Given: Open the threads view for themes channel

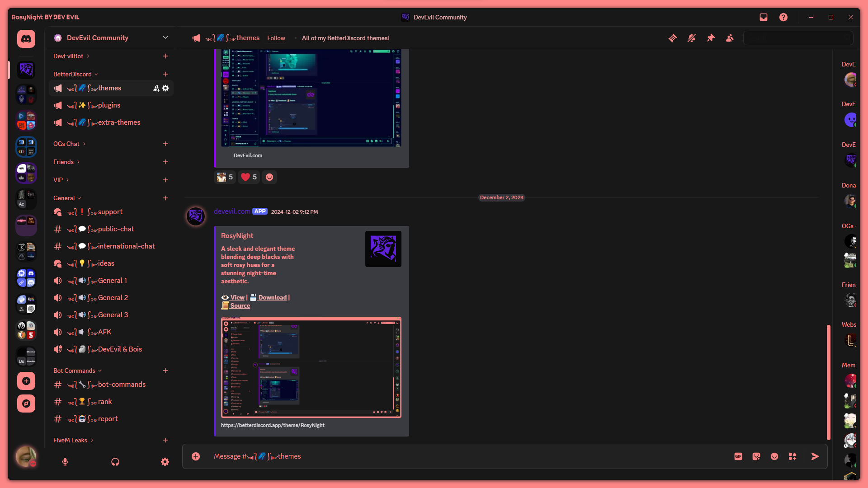Looking at the screenshot, I should click(672, 38).
